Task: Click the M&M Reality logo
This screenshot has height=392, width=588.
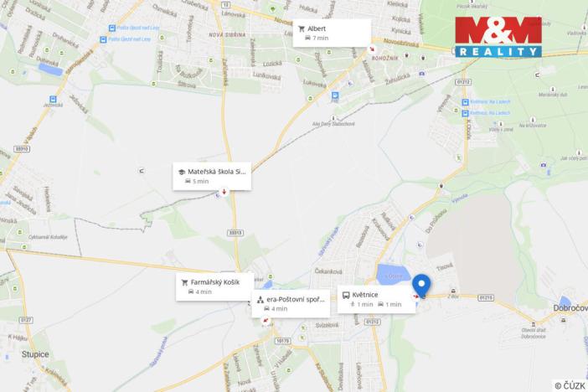Action: 498,36
